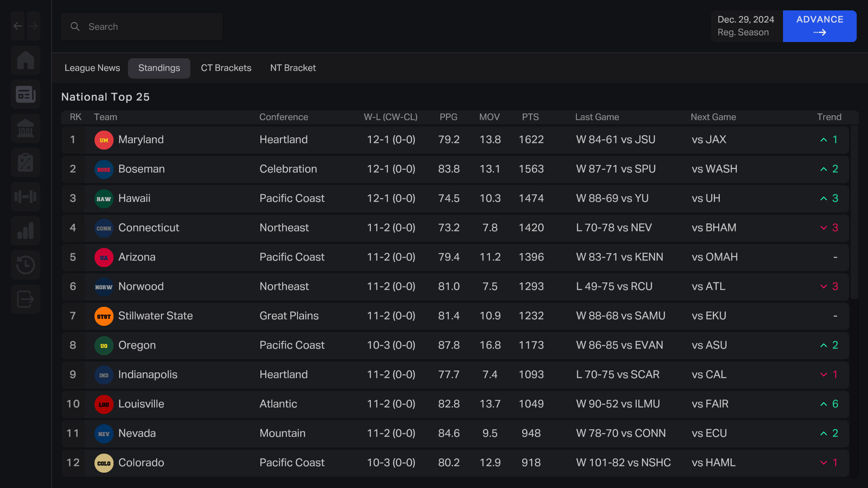Open the newspaper news icon in sidebar
868x488 pixels.
coord(25,94)
